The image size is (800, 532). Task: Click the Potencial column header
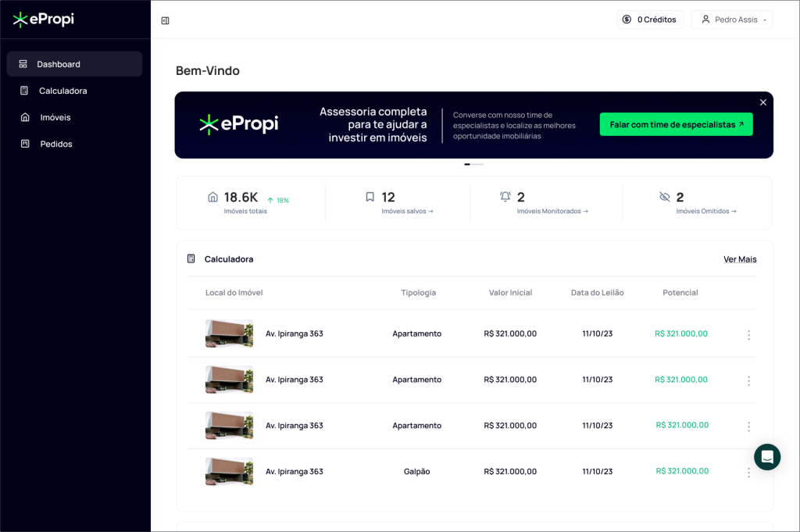tap(680, 293)
